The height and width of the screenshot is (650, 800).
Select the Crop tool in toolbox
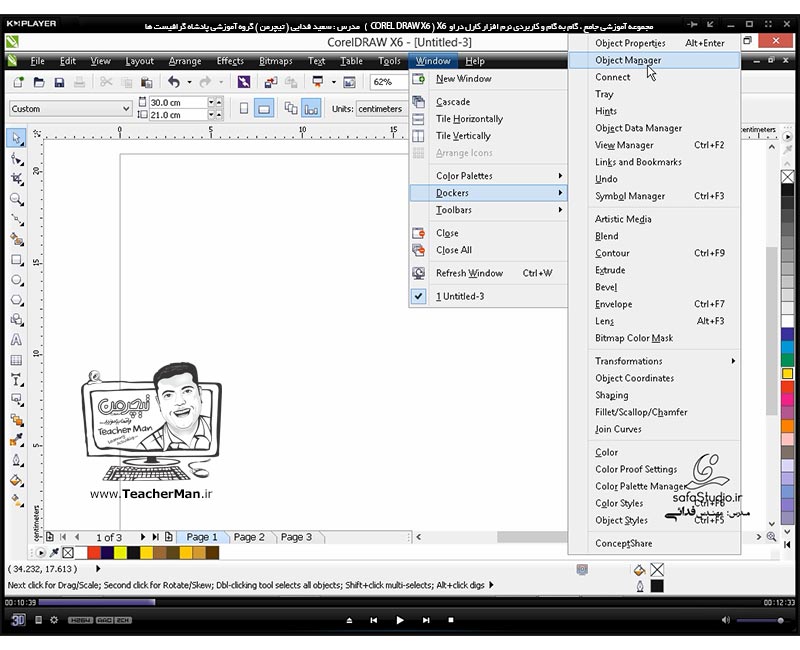(x=16, y=179)
